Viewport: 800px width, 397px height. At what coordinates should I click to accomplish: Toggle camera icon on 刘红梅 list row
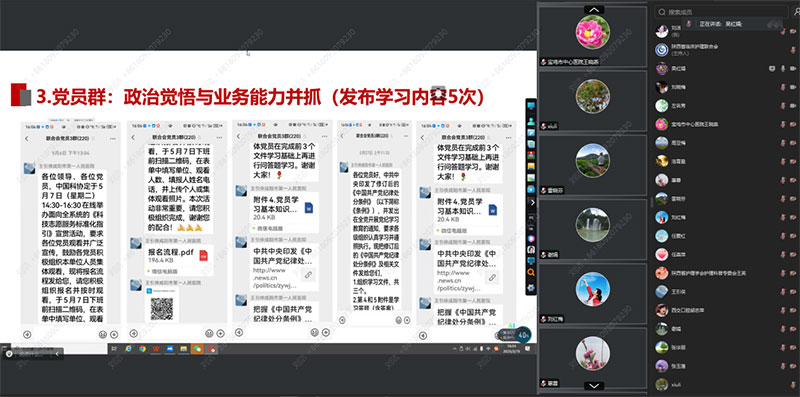[x=793, y=217]
